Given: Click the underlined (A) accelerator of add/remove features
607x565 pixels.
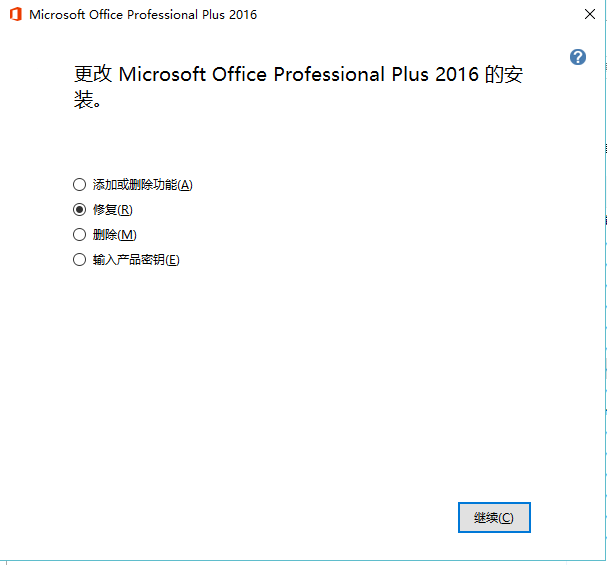Looking at the screenshot, I should coord(185,185).
